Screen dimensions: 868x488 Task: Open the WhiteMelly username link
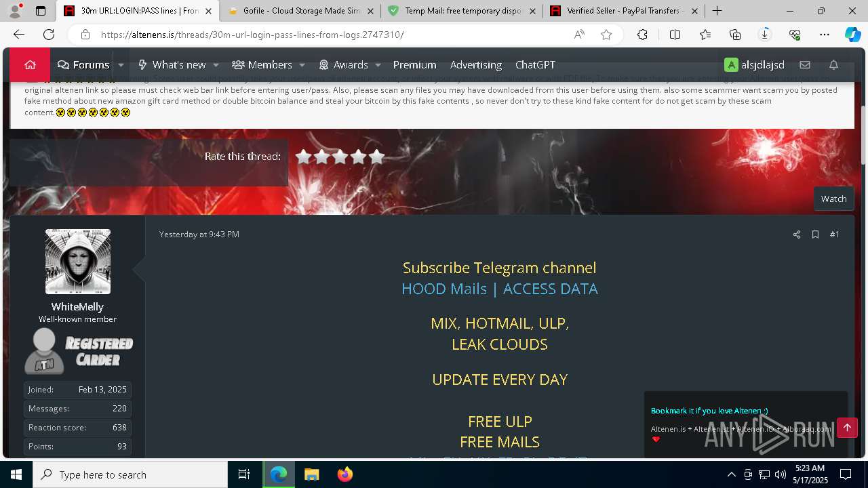[77, 307]
